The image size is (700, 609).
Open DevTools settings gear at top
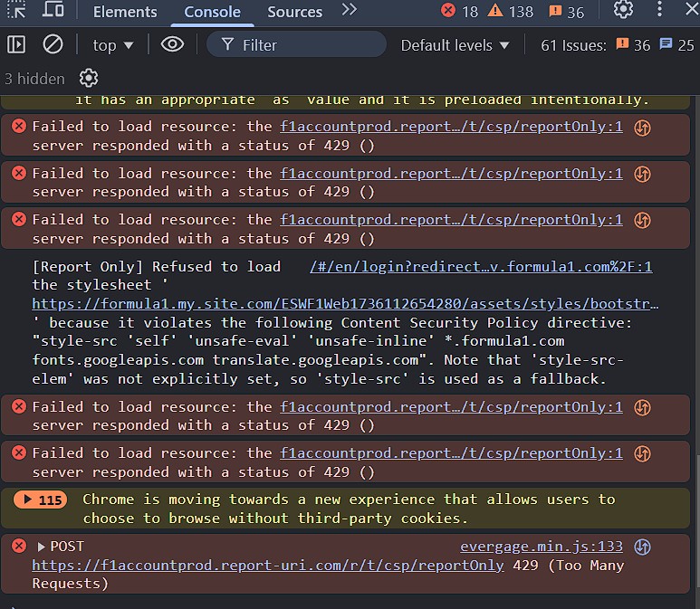click(x=623, y=9)
